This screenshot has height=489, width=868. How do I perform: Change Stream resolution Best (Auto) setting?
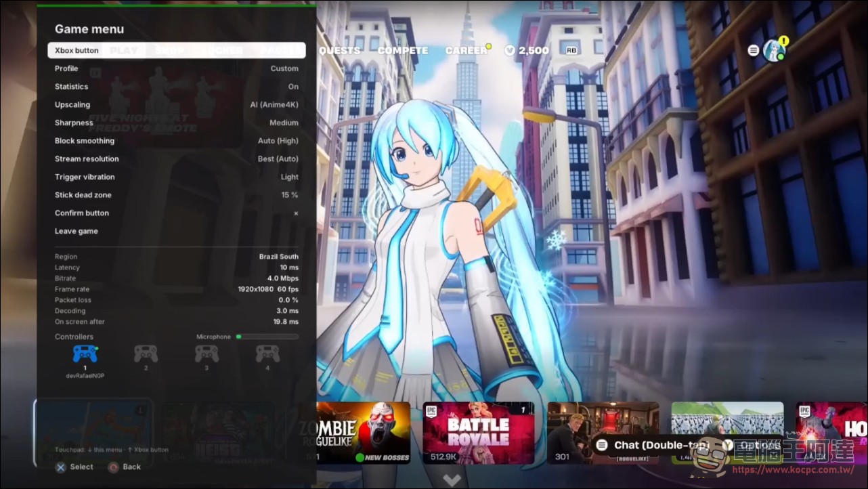click(177, 159)
